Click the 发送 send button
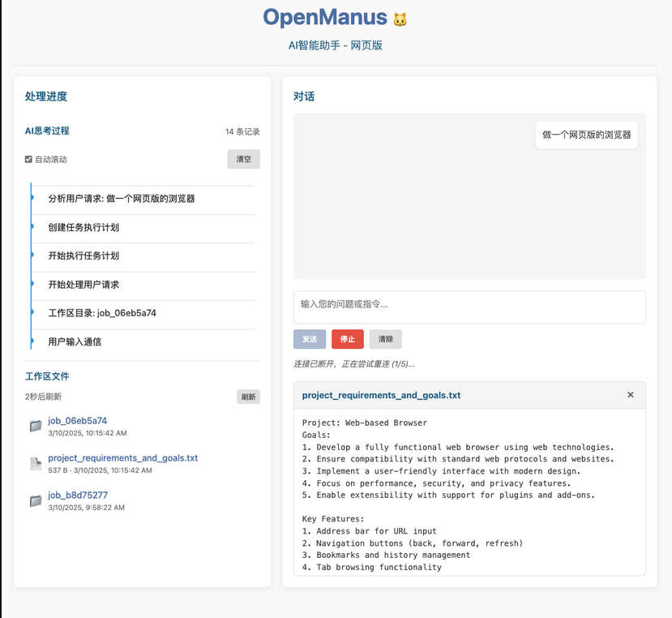 click(x=310, y=339)
